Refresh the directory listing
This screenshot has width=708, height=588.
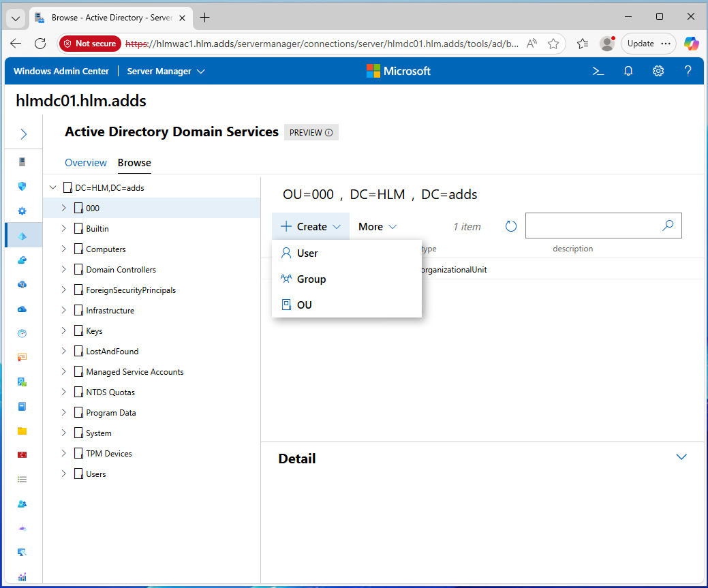[x=511, y=226]
